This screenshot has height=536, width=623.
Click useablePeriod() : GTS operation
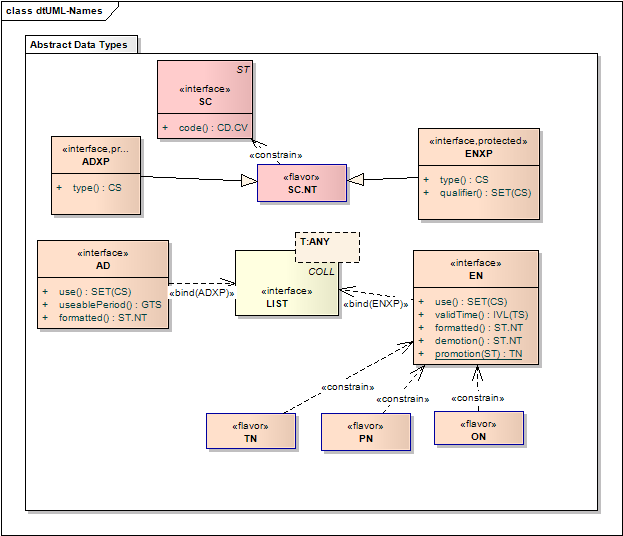click(x=110, y=305)
